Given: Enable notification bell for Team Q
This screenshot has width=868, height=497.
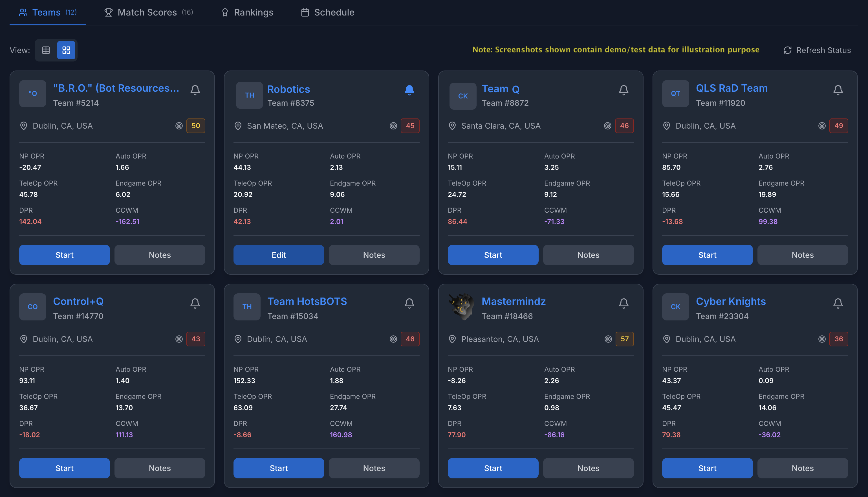Looking at the screenshot, I should tap(623, 90).
